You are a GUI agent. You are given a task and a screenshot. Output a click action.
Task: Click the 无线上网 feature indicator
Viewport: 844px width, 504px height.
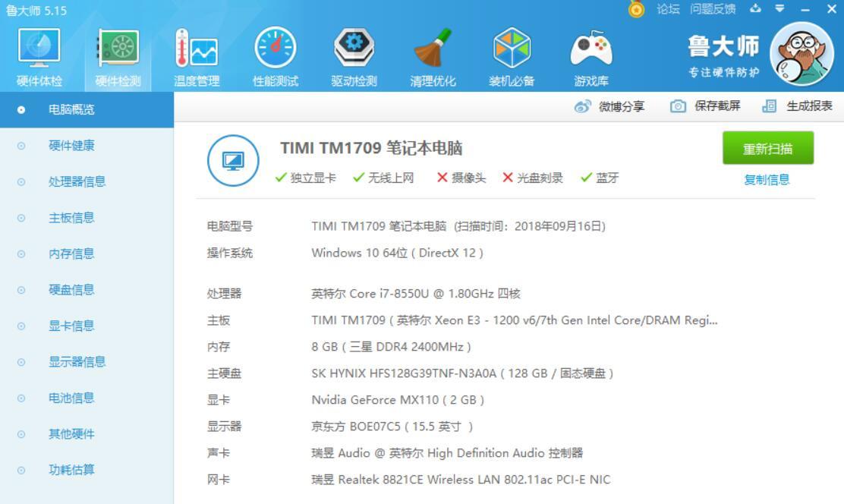point(383,178)
